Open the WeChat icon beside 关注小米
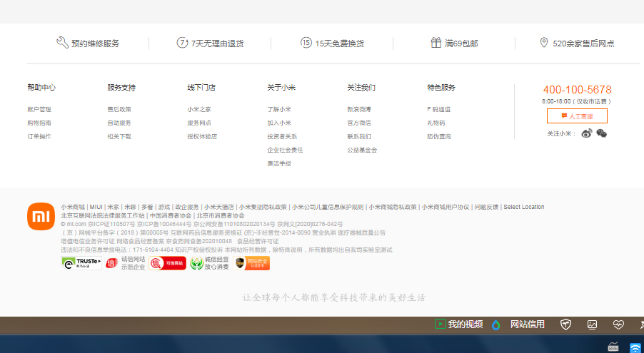This screenshot has width=644, height=353. pyautogui.click(x=601, y=133)
